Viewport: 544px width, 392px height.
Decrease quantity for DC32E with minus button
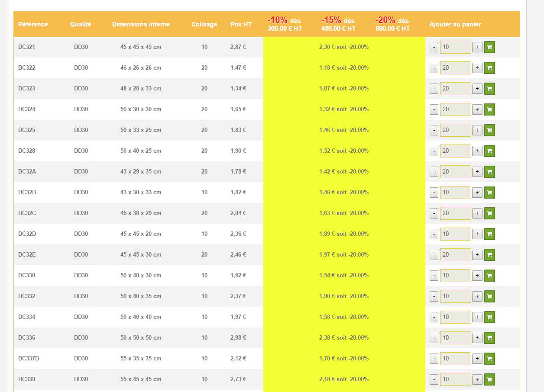(x=434, y=255)
